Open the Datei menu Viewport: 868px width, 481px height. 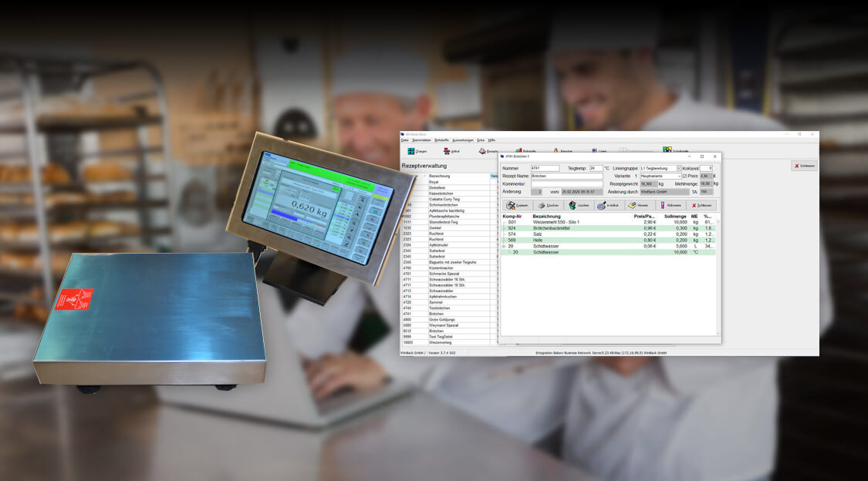405,140
